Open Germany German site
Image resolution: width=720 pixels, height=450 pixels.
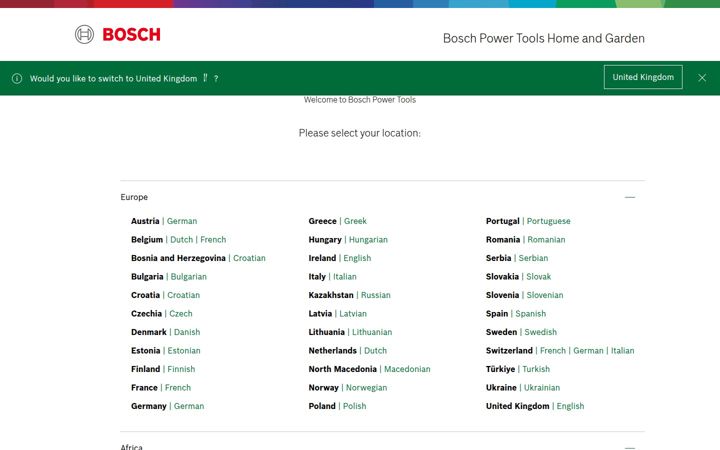(x=189, y=406)
